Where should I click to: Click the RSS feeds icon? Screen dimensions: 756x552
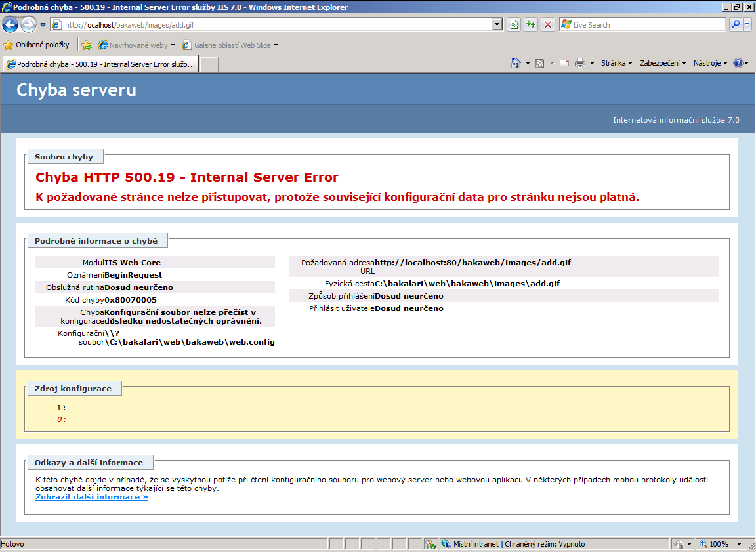click(539, 63)
